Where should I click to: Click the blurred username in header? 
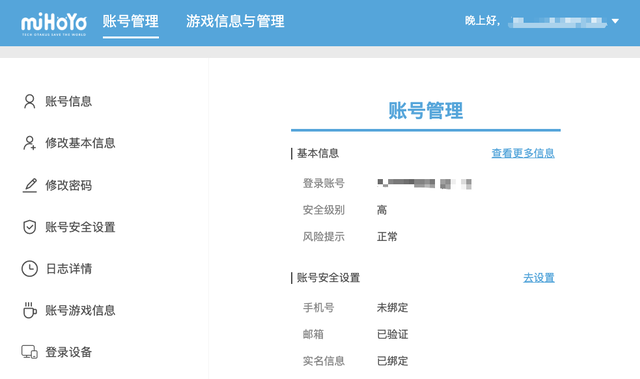557,21
